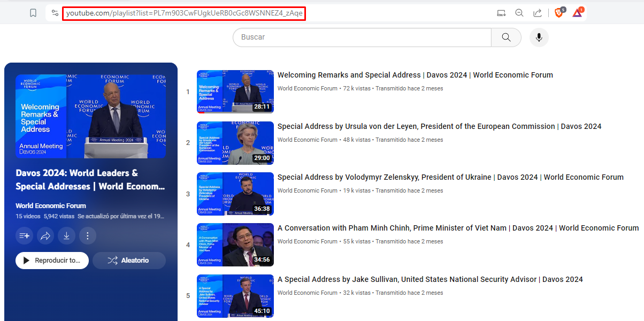The image size is (644, 321).
Task: Click the share page icon in the address bar
Action: pyautogui.click(x=538, y=13)
